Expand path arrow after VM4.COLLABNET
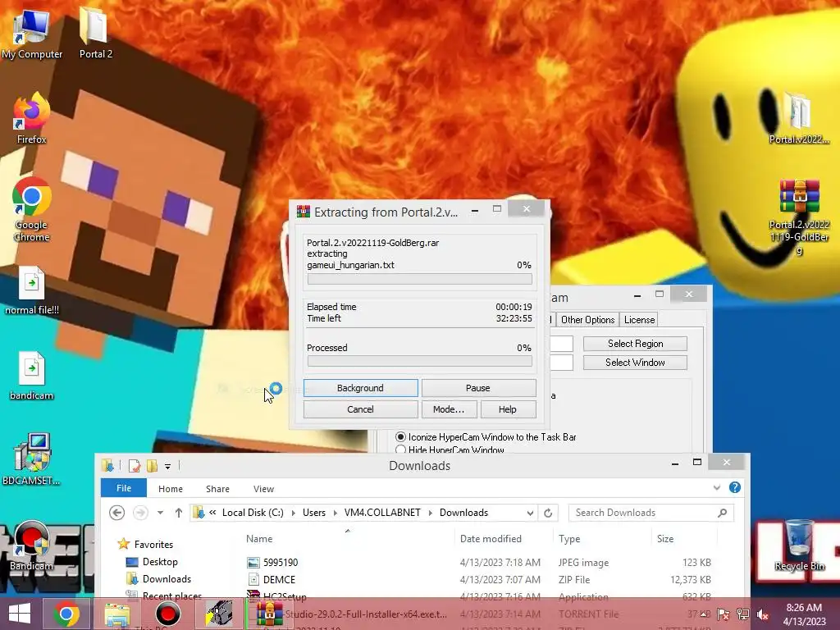The height and width of the screenshot is (630, 840). pyautogui.click(x=430, y=513)
